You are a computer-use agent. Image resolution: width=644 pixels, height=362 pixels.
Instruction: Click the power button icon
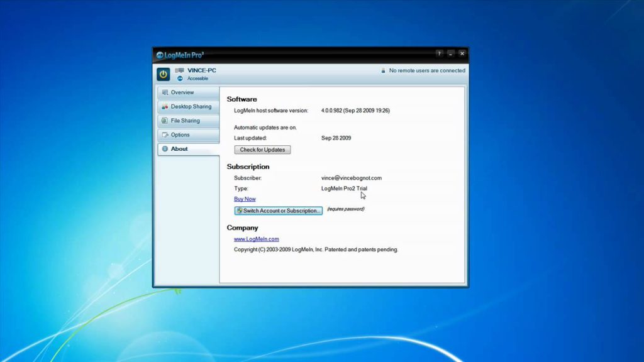pyautogui.click(x=163, y=74)
